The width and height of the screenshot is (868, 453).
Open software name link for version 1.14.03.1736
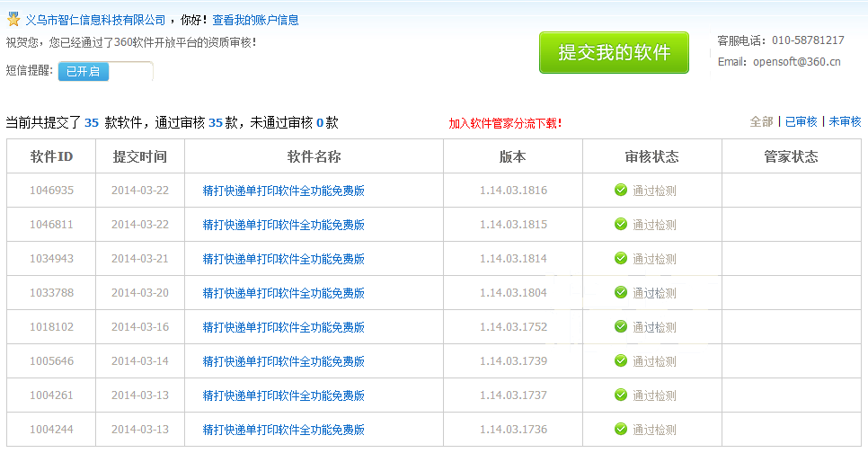[284, 430]
